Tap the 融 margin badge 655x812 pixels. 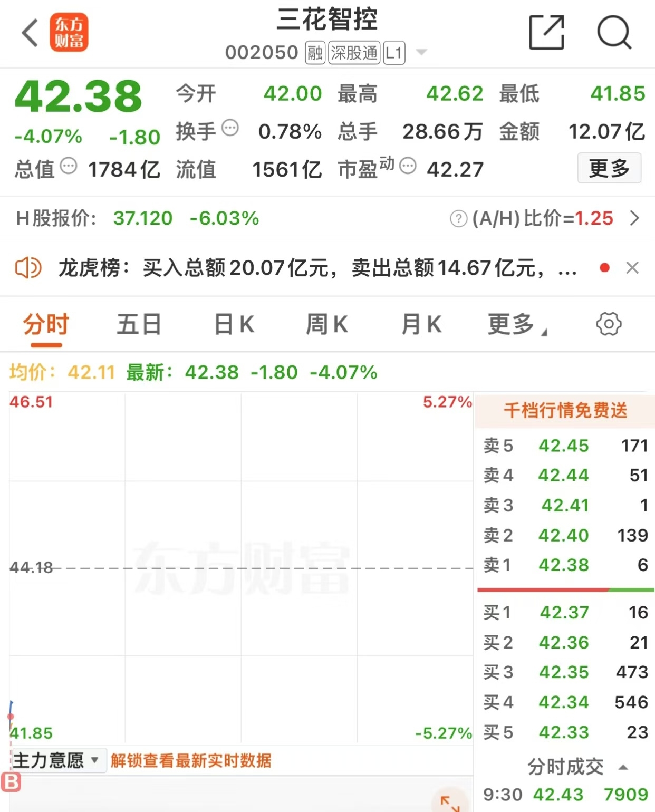tap(315, 53)
